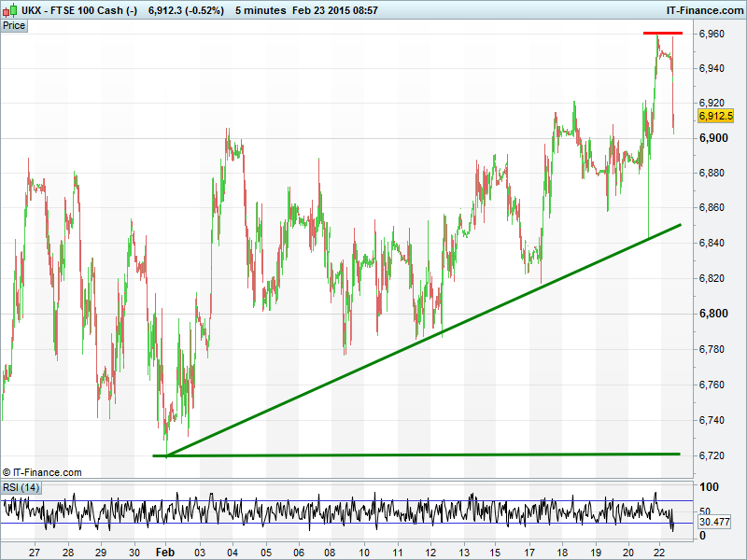Click date label 04 on time axis

[x=233, y=553]
